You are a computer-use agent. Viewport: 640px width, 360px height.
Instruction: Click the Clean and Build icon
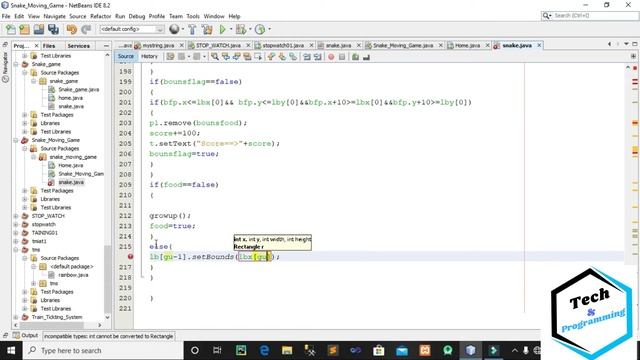pos(207,29)
